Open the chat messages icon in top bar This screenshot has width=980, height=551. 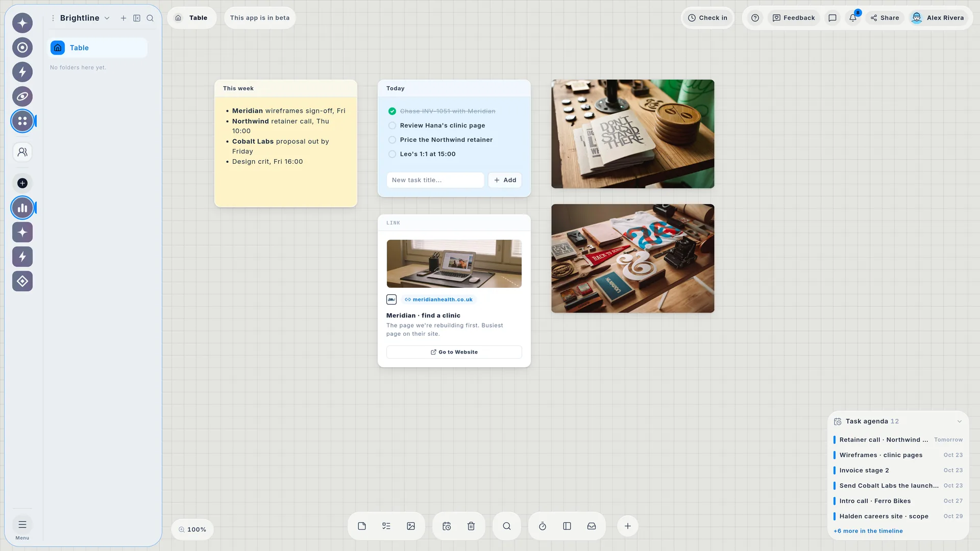click(832, 18)
